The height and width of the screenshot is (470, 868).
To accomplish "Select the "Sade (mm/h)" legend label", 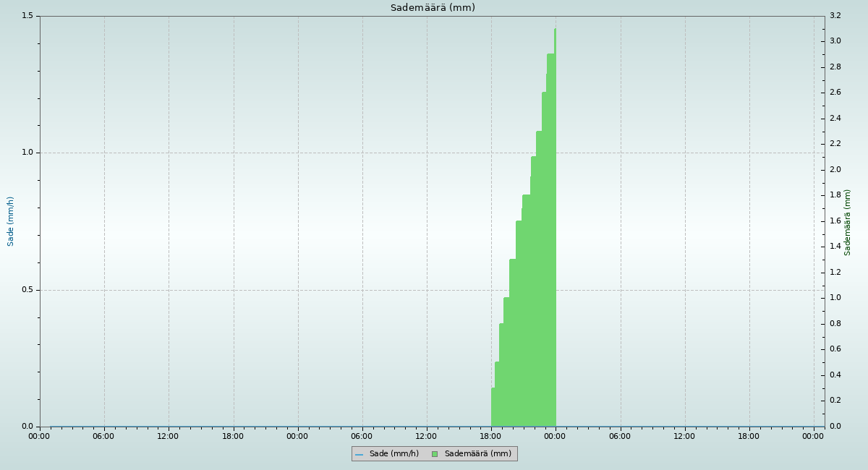I will (x=393, y=454).
